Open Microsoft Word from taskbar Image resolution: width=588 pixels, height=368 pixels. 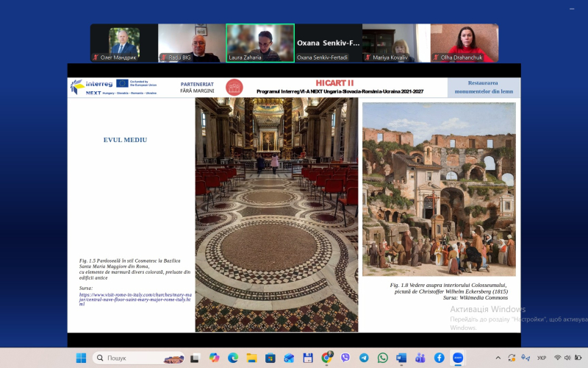(401, 358)
